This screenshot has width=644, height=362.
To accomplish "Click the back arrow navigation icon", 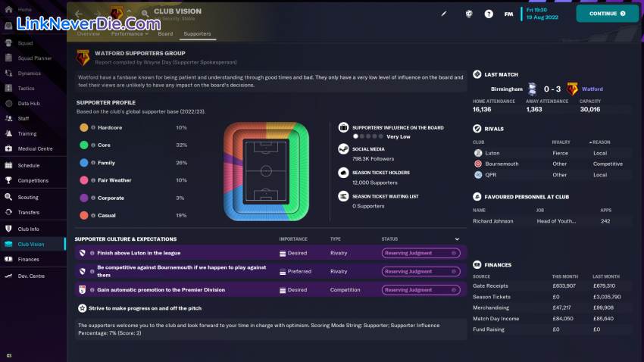I will coord(79,14).
